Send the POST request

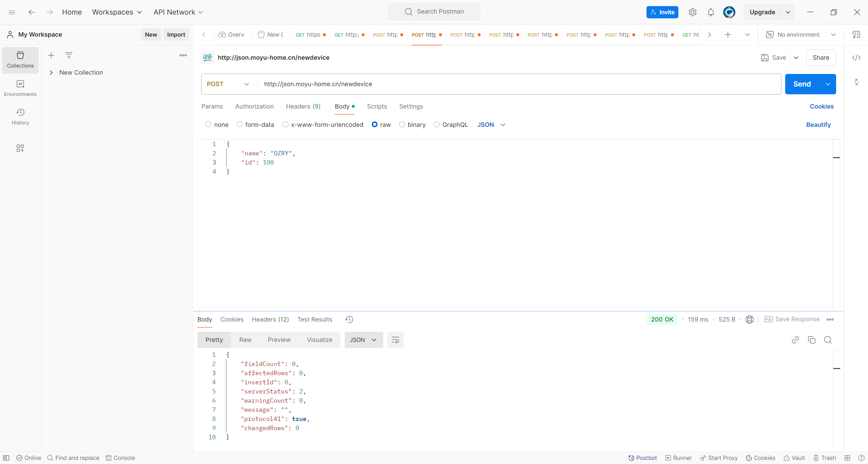pos(802,84)
